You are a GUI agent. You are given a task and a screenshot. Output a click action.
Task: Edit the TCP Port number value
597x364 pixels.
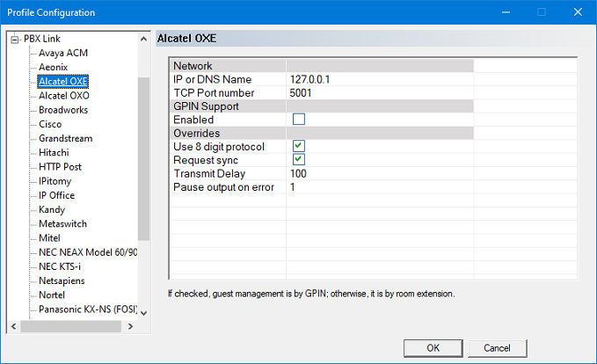(378, 93)
